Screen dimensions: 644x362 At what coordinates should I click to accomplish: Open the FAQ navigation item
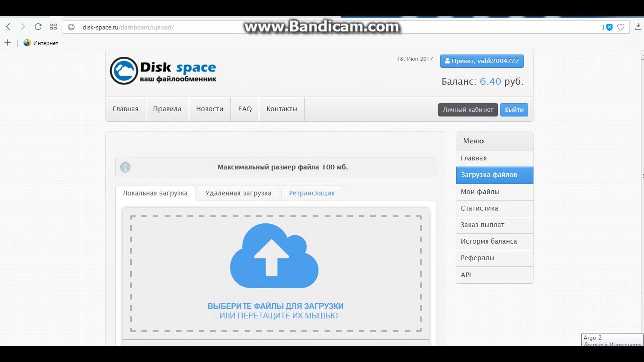coord(245,109)
